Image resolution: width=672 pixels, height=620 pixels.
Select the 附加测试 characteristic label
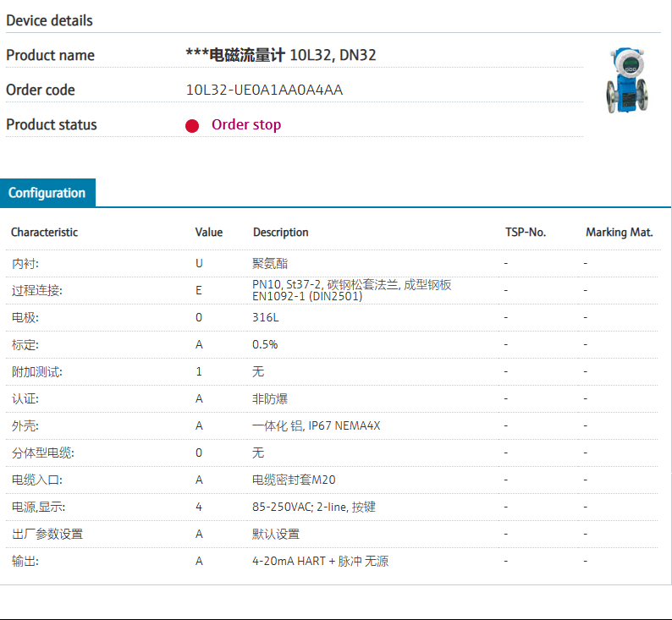click(x=37, y=371)
